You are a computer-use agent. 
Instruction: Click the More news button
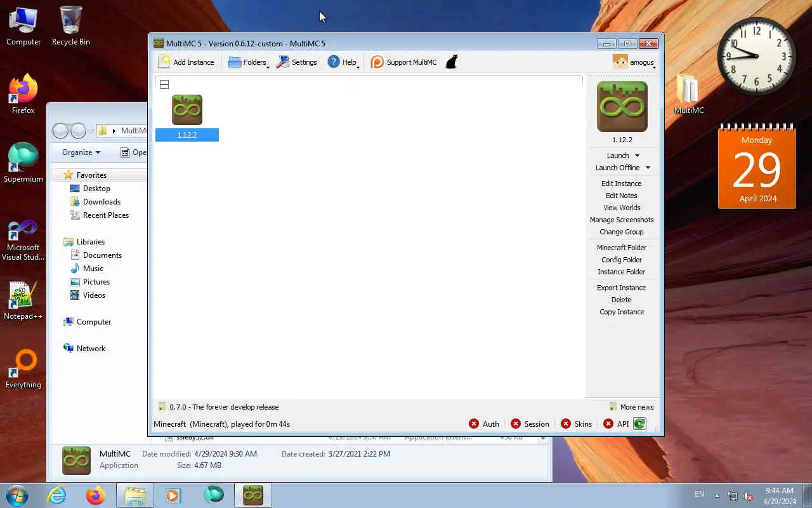pyautogui.click(x=631, y=407)
